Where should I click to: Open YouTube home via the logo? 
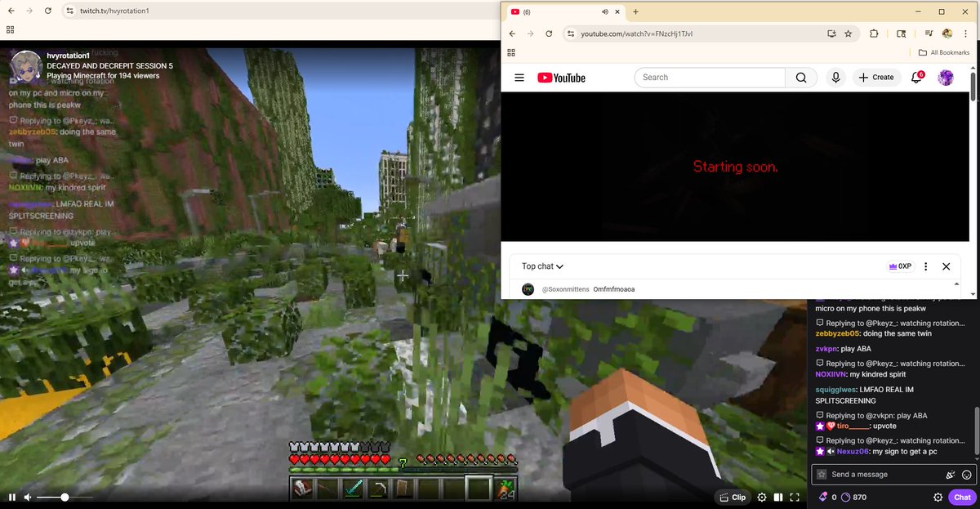point(561,78)
